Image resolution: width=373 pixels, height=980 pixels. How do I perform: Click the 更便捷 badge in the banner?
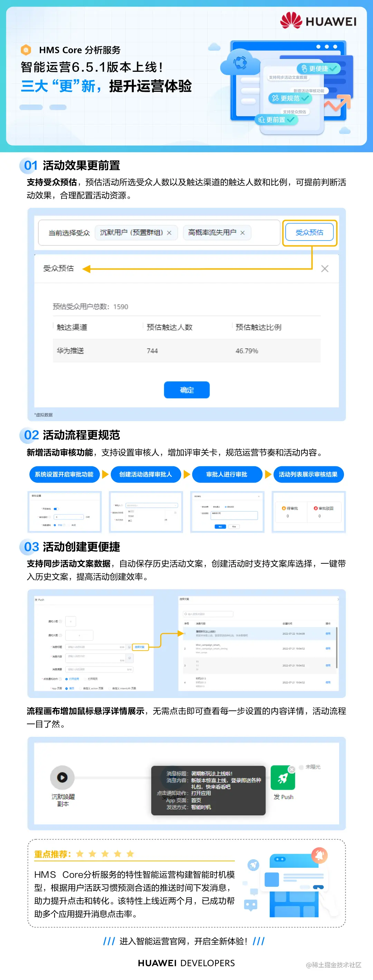pos(318,68)
